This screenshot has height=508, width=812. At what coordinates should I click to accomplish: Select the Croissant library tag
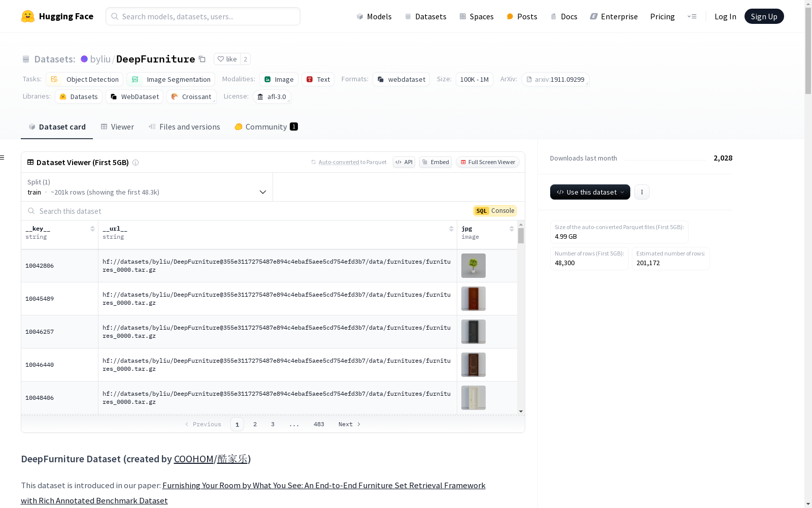click(x=191, y=97)
